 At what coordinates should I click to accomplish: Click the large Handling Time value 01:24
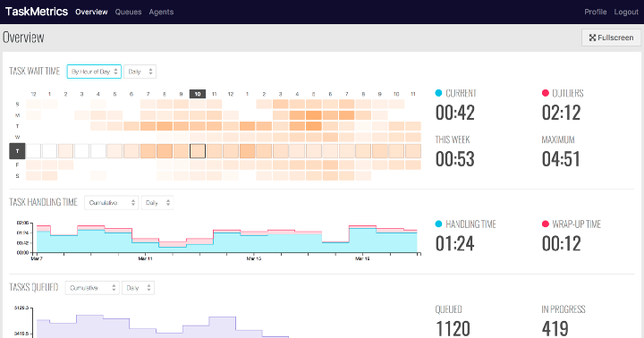tap(455, 244)
